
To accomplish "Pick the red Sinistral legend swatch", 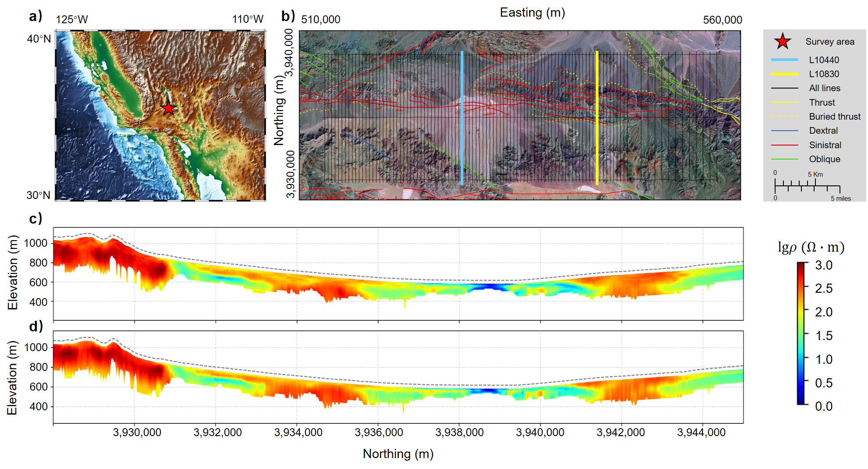I will coord(785,145).
